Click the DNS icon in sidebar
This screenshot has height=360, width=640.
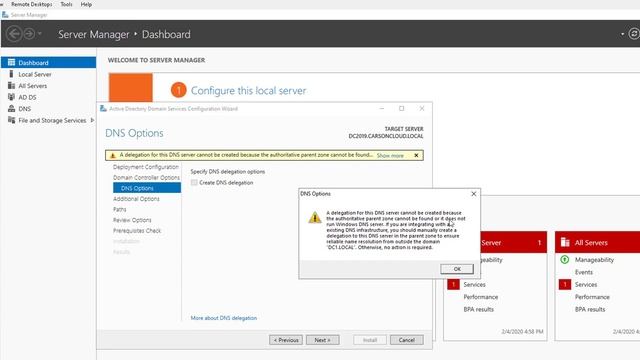[11, 109]
